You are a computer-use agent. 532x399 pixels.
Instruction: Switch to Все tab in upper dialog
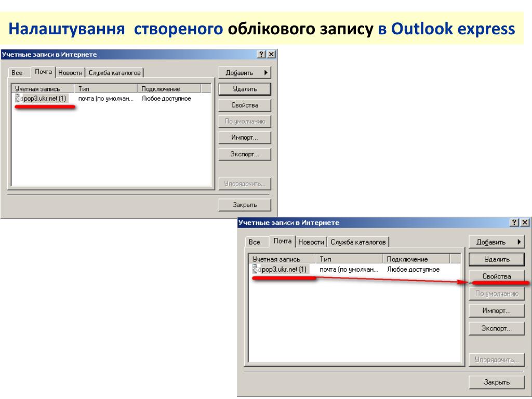coord(17,73)
